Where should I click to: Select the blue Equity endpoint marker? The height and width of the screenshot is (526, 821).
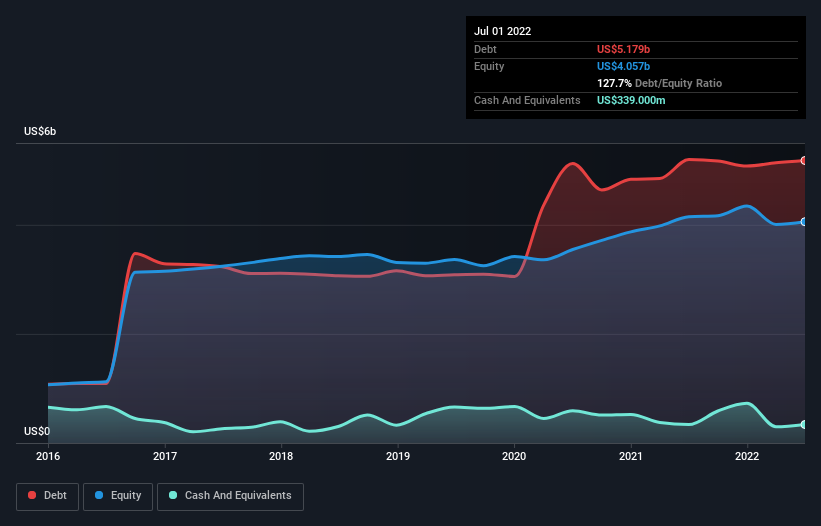(804, 222)
